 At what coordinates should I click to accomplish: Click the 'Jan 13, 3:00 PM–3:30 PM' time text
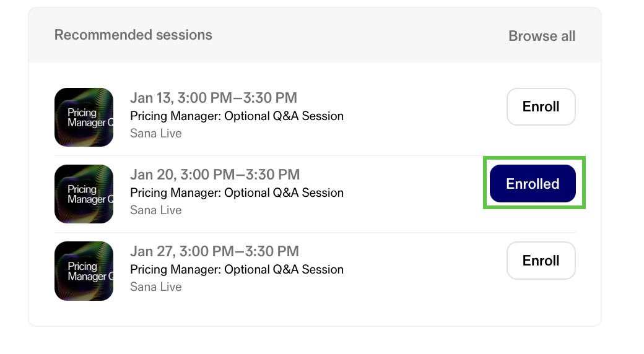pyautogui.click(x=213, y=98)
